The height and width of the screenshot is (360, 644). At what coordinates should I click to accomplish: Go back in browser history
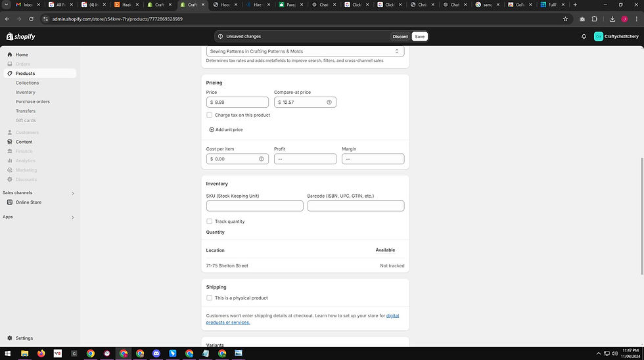click(7, 19)
